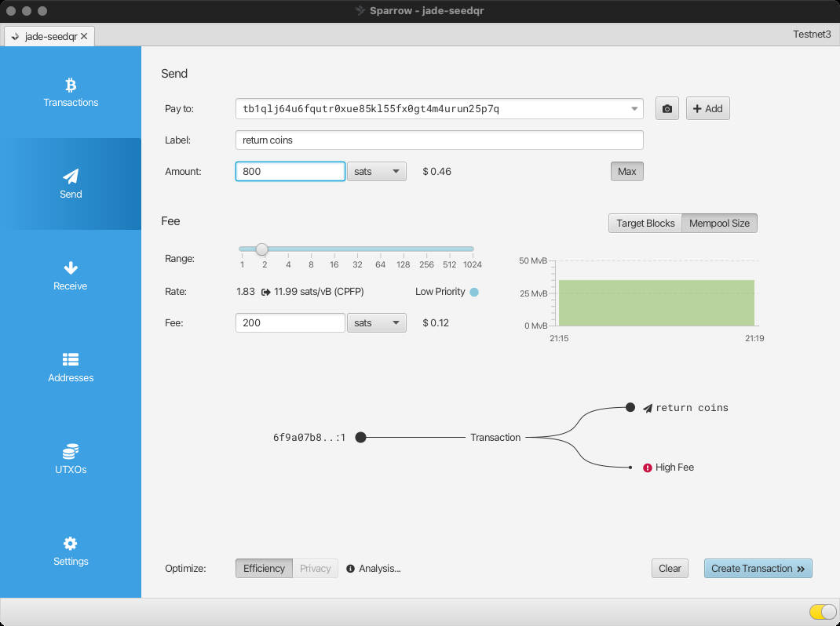This screenshot has height=626, width=840.
Task: Click the green mempool size chart area
Action: tap(656, 303)
